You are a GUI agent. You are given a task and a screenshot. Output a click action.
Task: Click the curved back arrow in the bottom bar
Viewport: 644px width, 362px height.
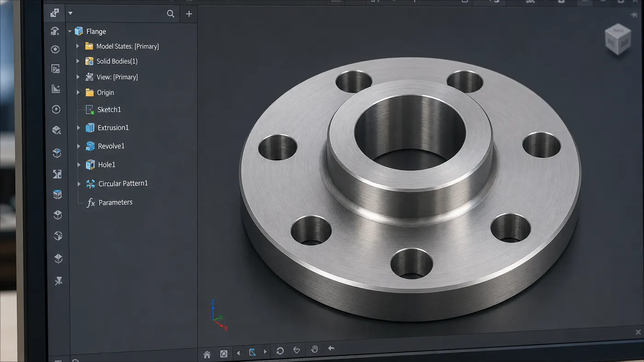click(331, 349)
